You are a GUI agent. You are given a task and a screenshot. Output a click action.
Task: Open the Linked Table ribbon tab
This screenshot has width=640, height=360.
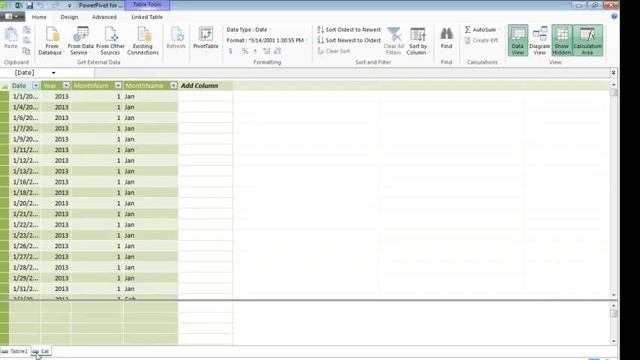147,17
